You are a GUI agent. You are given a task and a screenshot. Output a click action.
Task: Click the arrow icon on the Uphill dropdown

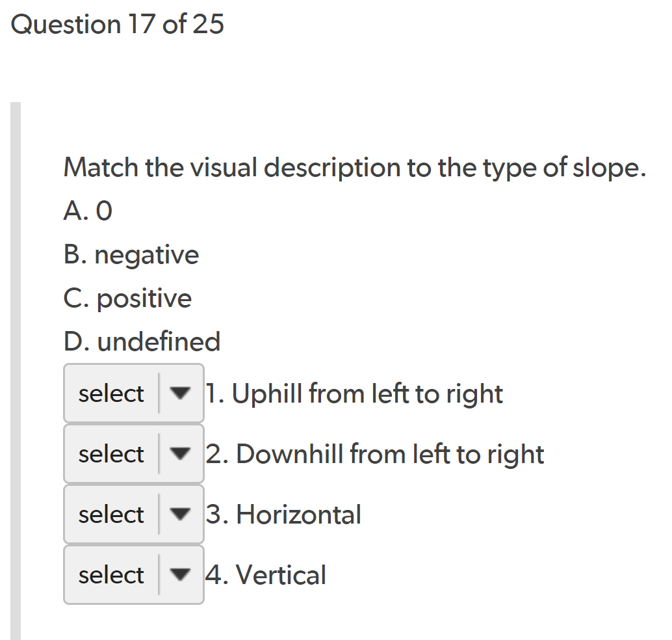pyautogui.click(x=179, y=393)
